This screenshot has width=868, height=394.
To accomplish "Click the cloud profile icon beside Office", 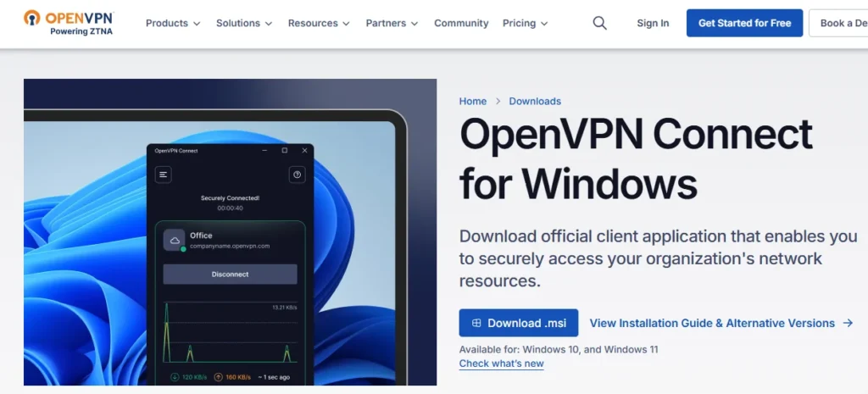I will (x=175, y=240).
